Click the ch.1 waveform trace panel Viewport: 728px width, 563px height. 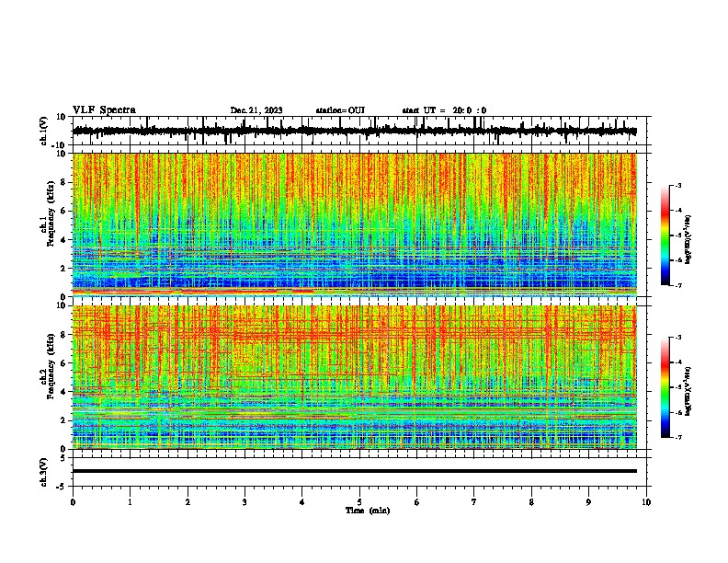coord(361,131)
